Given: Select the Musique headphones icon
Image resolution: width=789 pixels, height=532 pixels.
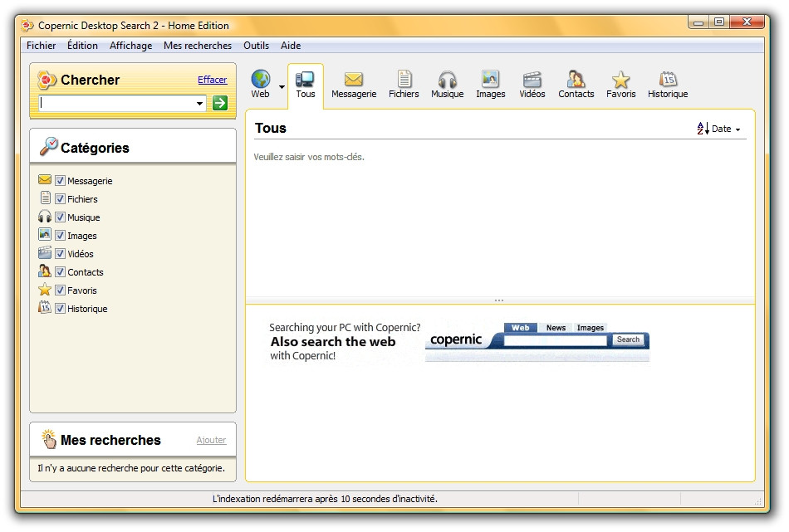Looking at the screenshot, I should 447,81.
